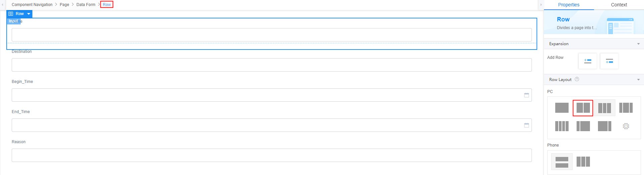Choose narrow-left wide-right PC layout
The height and width of the screenshot is (175, 644).
coord(583,126)
